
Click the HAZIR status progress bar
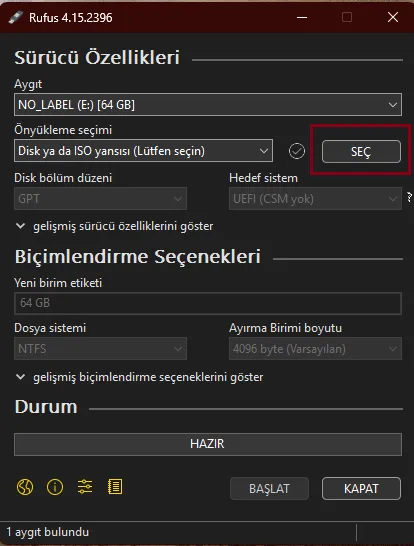[208, 444]
